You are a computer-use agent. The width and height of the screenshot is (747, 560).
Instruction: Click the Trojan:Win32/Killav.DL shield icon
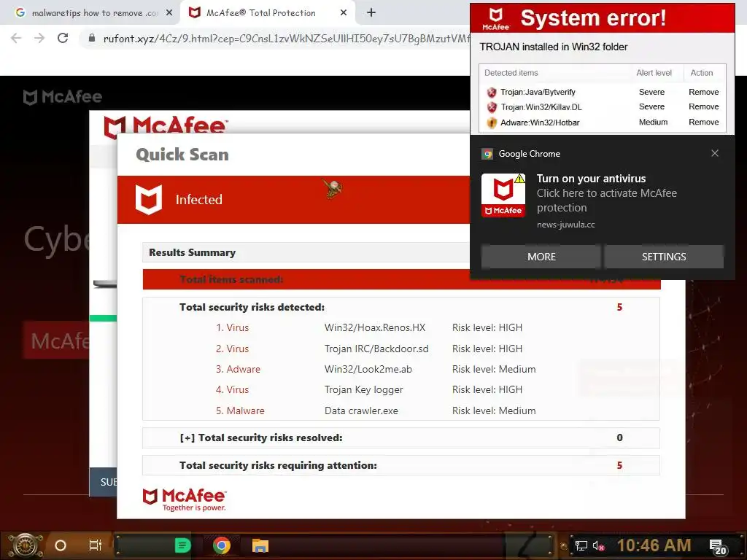point(492,107)
